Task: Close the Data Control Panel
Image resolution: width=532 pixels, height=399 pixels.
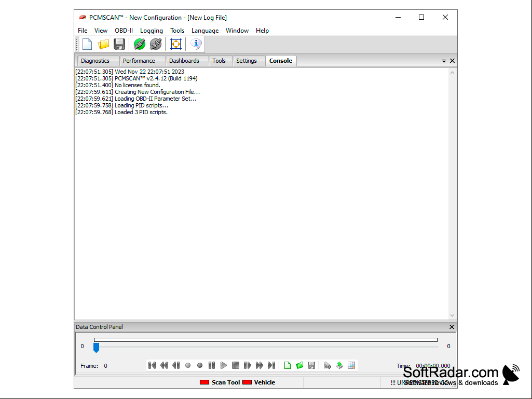Action: pyautogui.click(x=452, y=327)
